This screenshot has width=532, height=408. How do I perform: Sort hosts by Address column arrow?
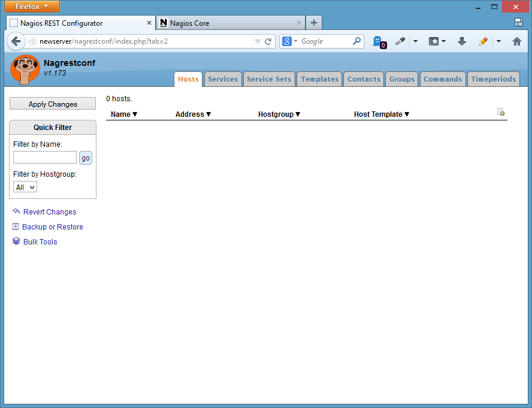208,114
